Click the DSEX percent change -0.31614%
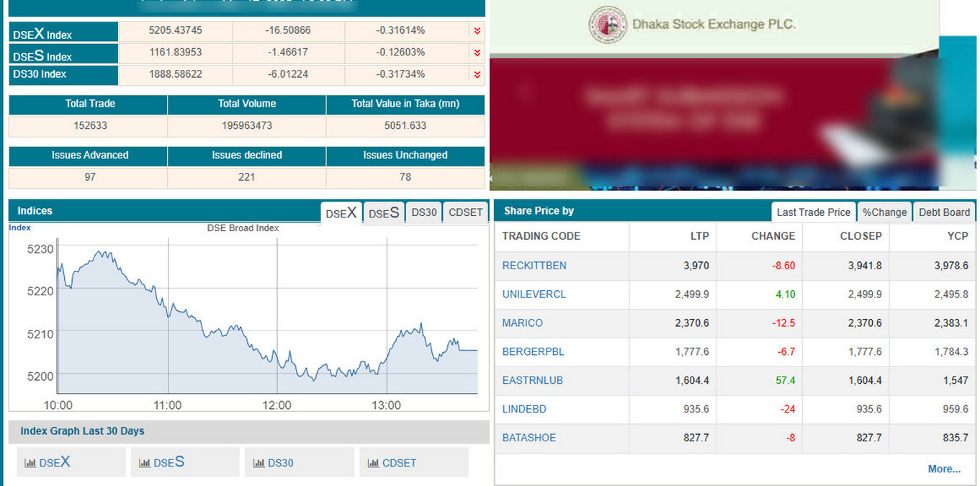Image resolution: width=980 pixels, height=486 pixels. click(400, 31)
